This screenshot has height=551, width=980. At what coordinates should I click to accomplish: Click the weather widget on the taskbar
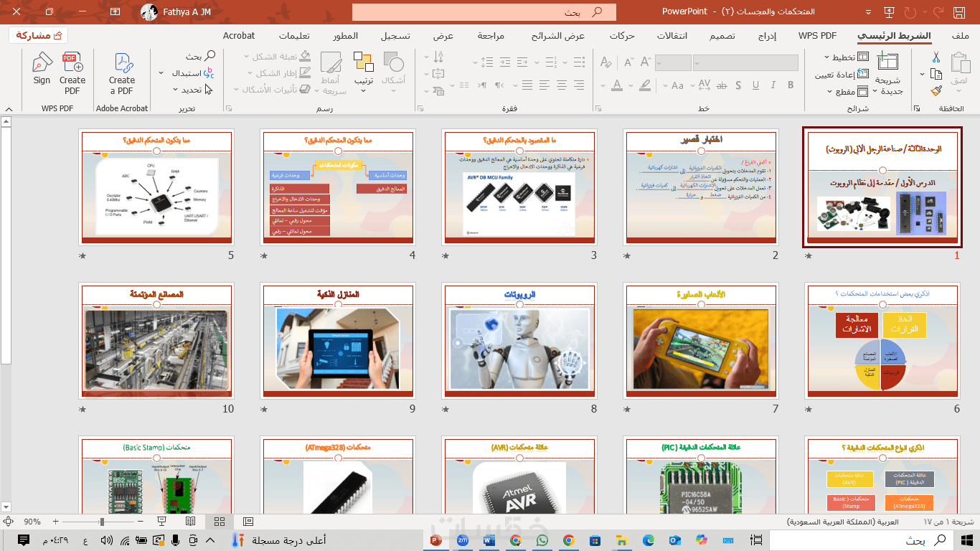(279, 540)
